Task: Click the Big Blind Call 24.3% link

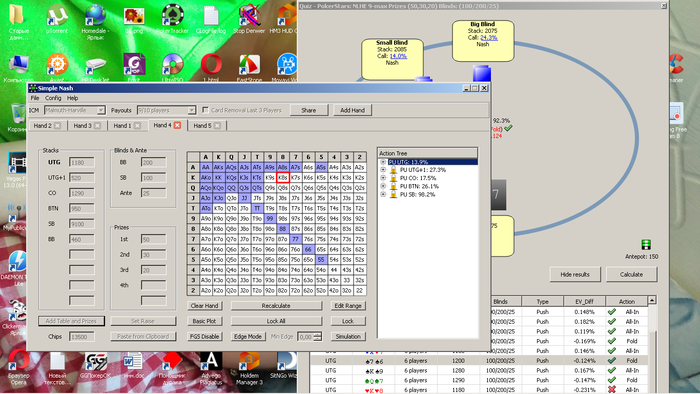Action: click(x=489, y=38)
